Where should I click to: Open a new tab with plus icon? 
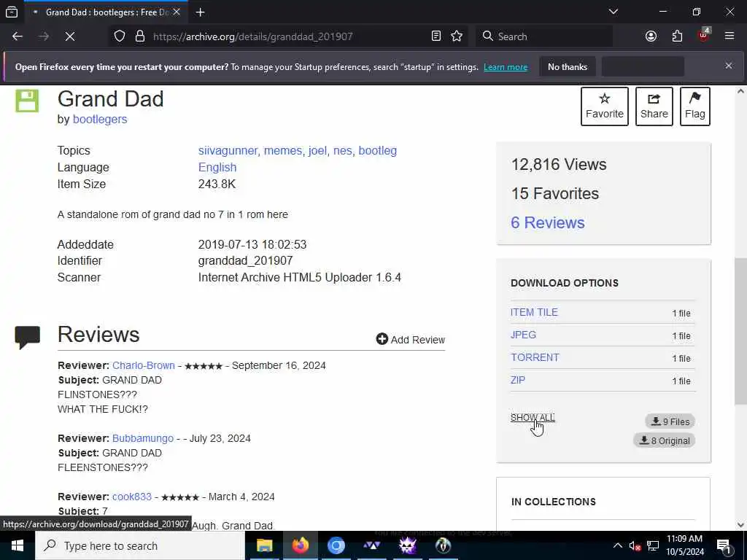pyautogui.click(x=201, y=12)
